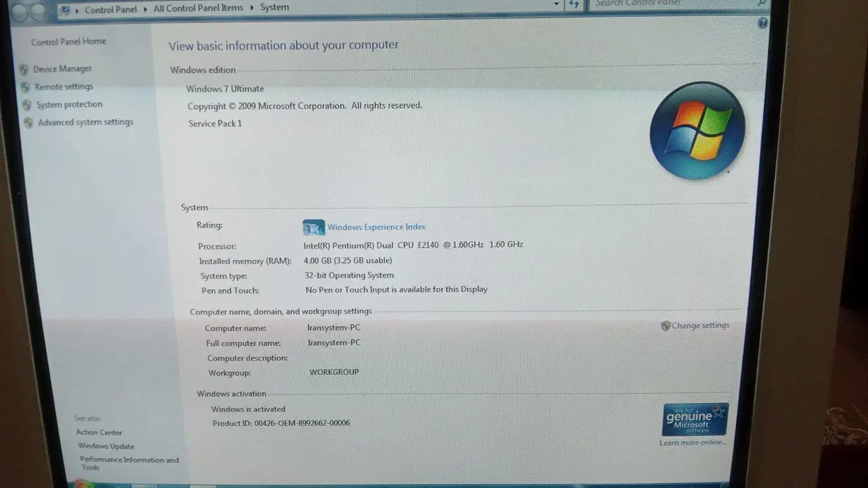This screenshot has width=868, height=488.
Task: Expand the arrow after Control Panel breadcrumb
Action: [145, 9]
